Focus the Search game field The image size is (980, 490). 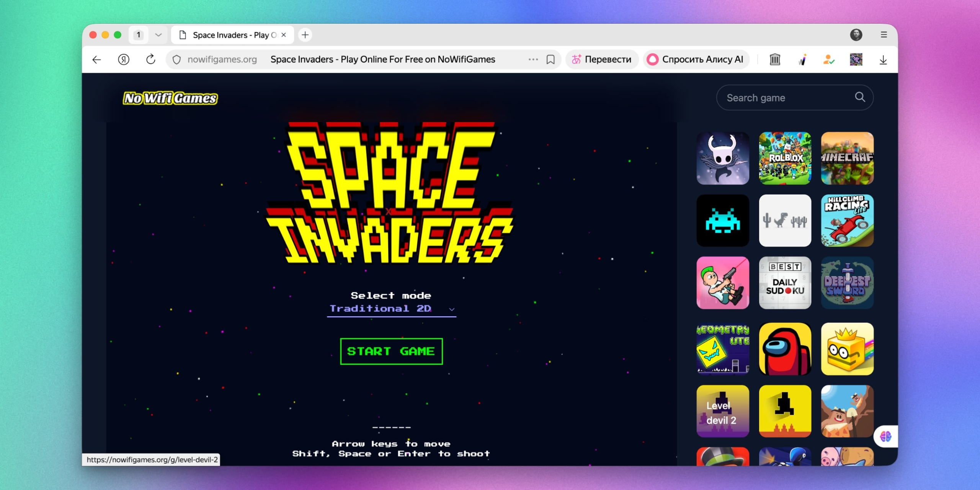(x=795, y=98)
